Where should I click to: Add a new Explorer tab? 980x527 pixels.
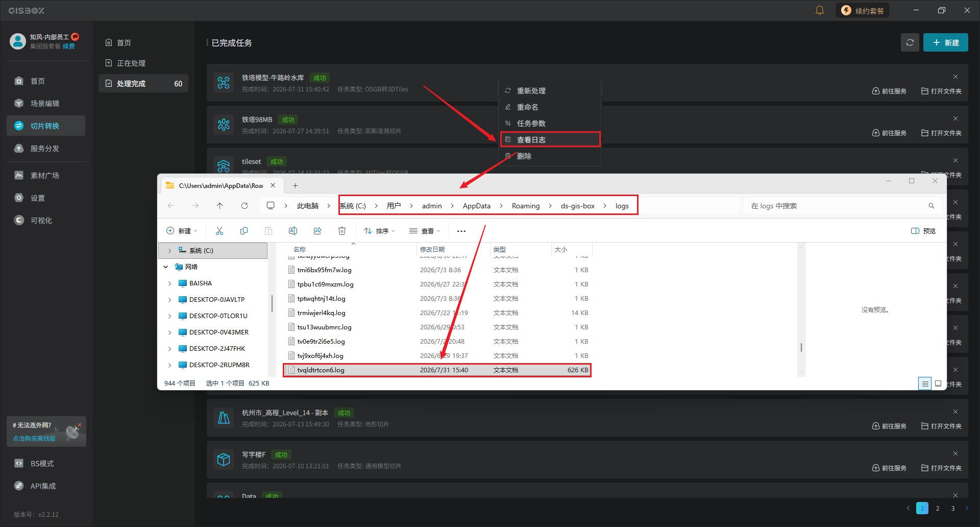coord(295,185)
